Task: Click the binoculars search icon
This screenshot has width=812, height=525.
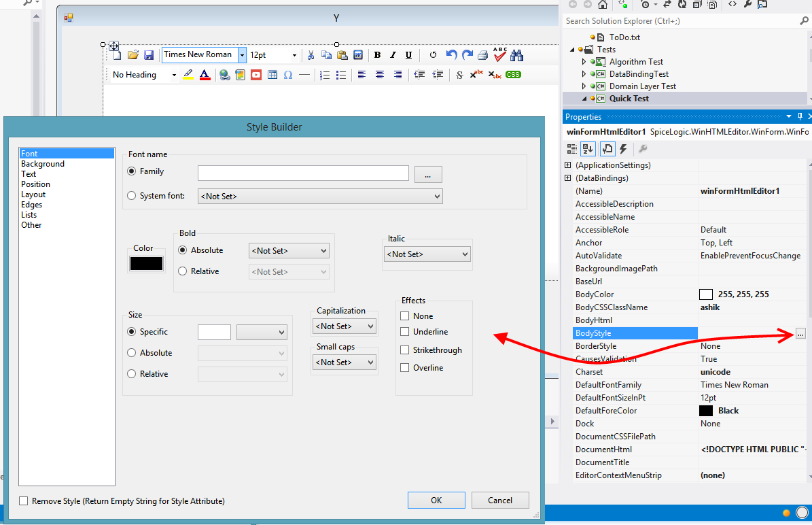Action: pyautogui.click(x=516, y=55)
